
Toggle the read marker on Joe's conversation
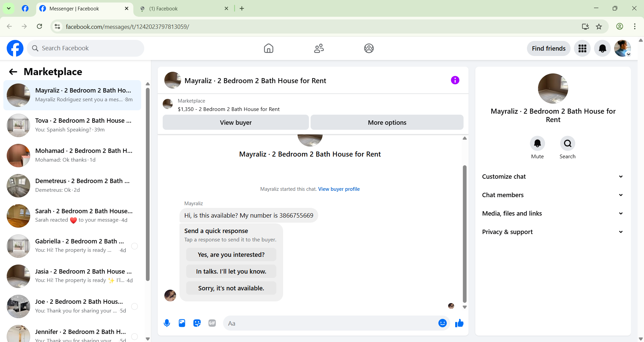135,306
